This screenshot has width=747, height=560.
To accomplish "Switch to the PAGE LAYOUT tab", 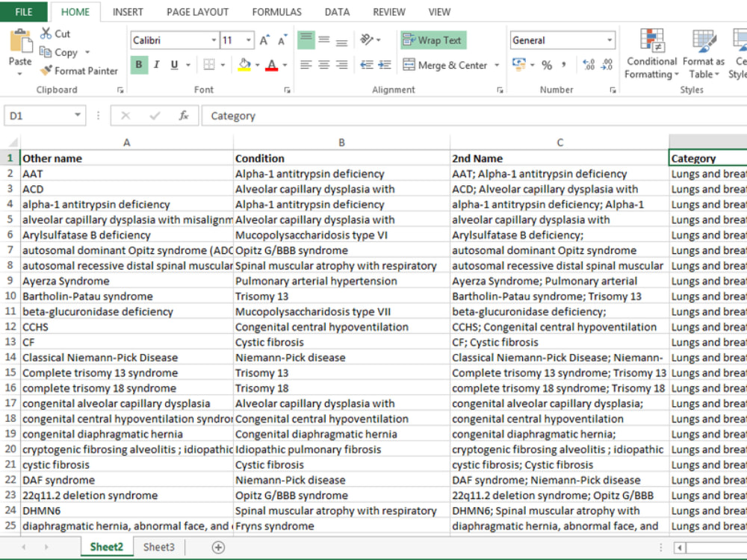I will pyautogui.click(x=198, y=12).
